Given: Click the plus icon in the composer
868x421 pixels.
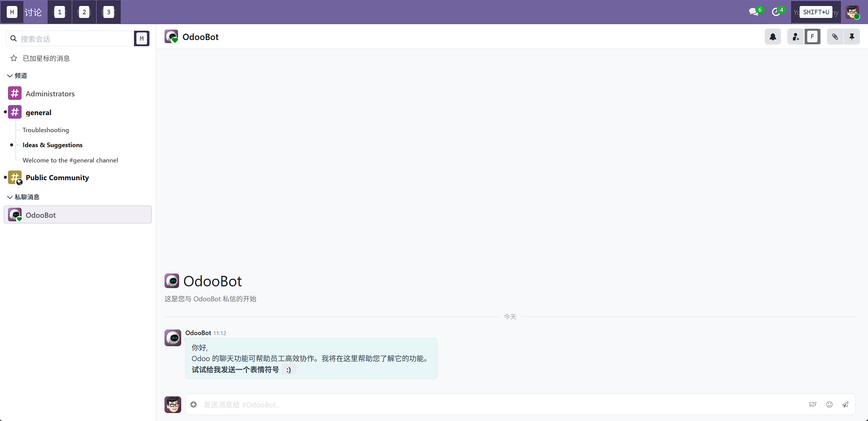Looking at the screenshot, I should point(194,404).
